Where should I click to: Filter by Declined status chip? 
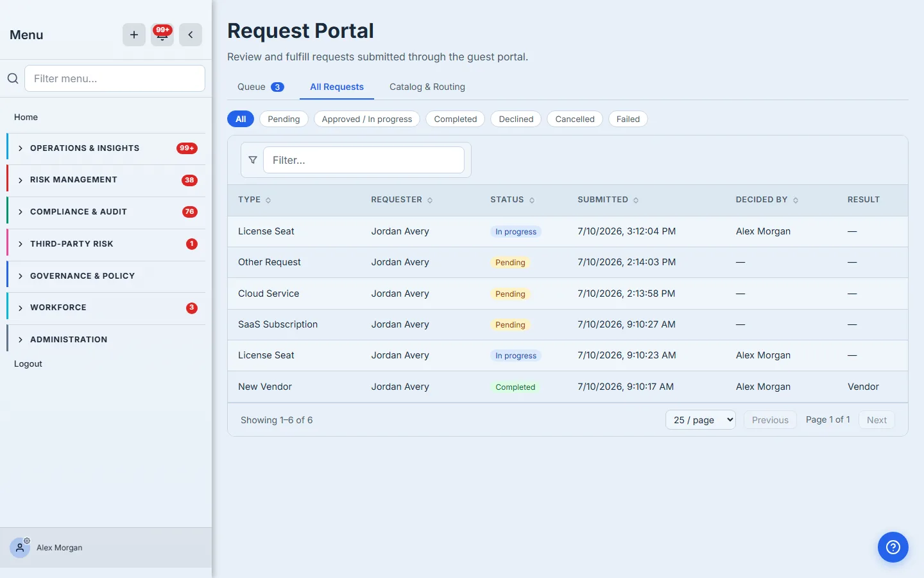coord(516,119)
